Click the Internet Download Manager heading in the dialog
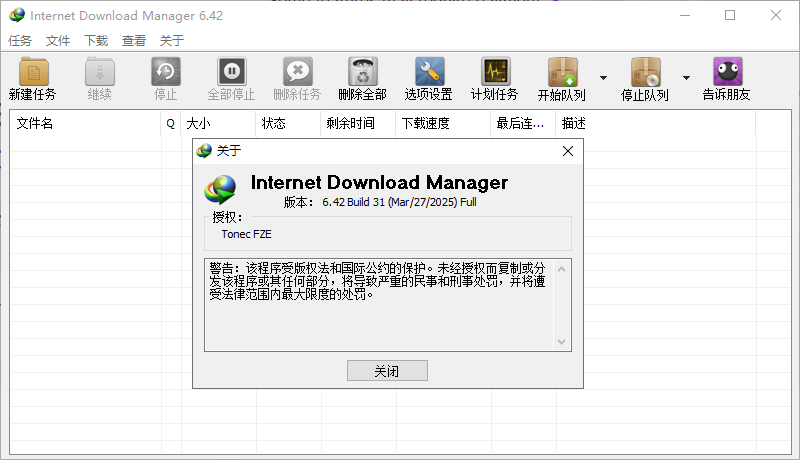This screenshot has width=800, height=460. point(379,183)
